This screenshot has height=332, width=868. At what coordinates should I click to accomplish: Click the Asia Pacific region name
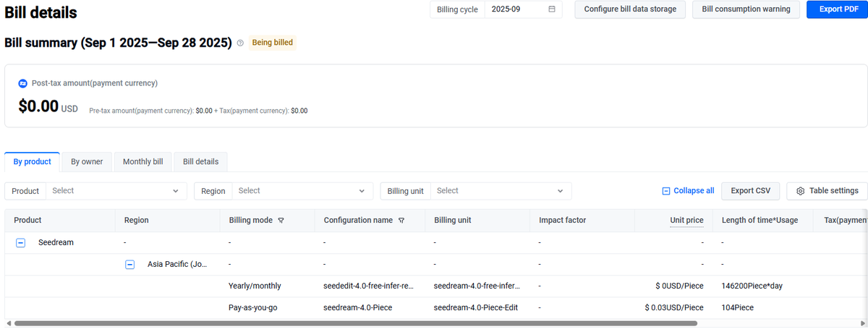(x=177, y=265)
